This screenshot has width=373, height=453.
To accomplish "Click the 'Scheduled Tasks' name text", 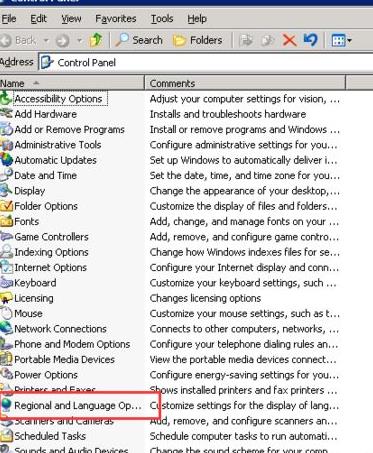I will click(x=50, y=436).
